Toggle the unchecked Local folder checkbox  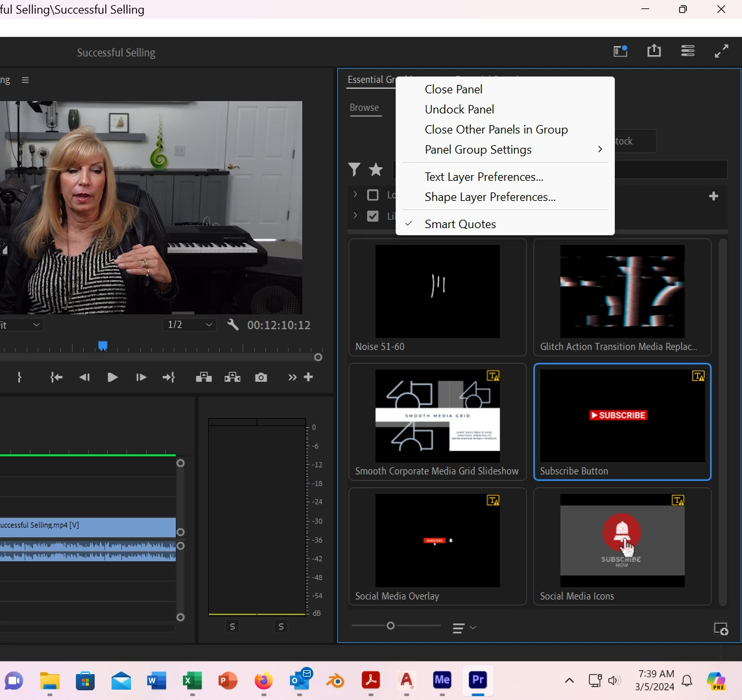(373, 195)
